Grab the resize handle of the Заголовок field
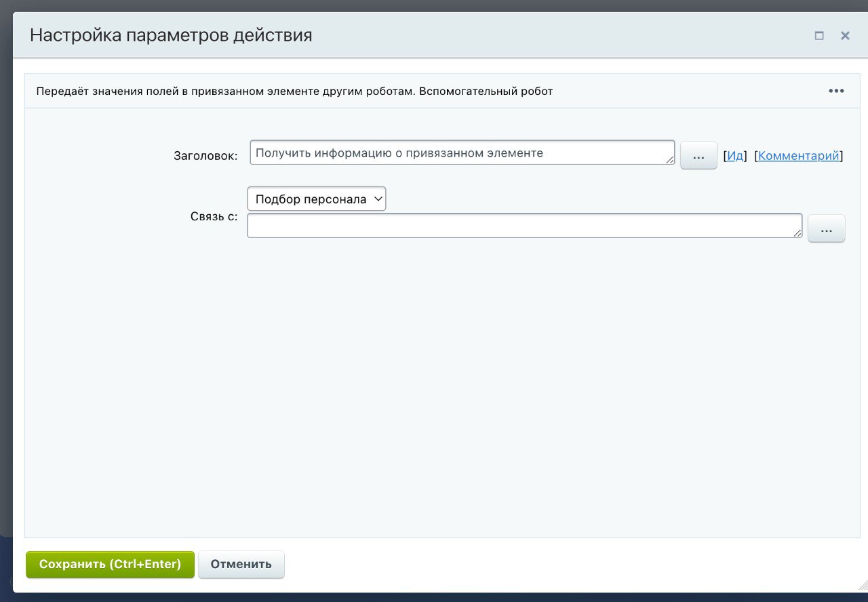Screen dimensions: 868x602 tap(670, 160)
